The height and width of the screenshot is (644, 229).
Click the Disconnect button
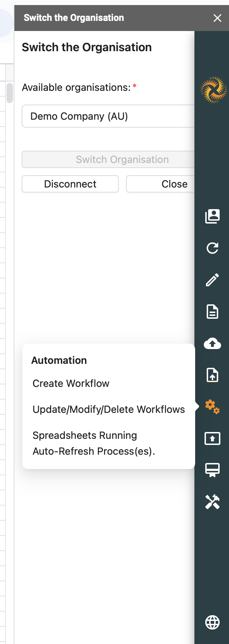click(x=70, y=184)
